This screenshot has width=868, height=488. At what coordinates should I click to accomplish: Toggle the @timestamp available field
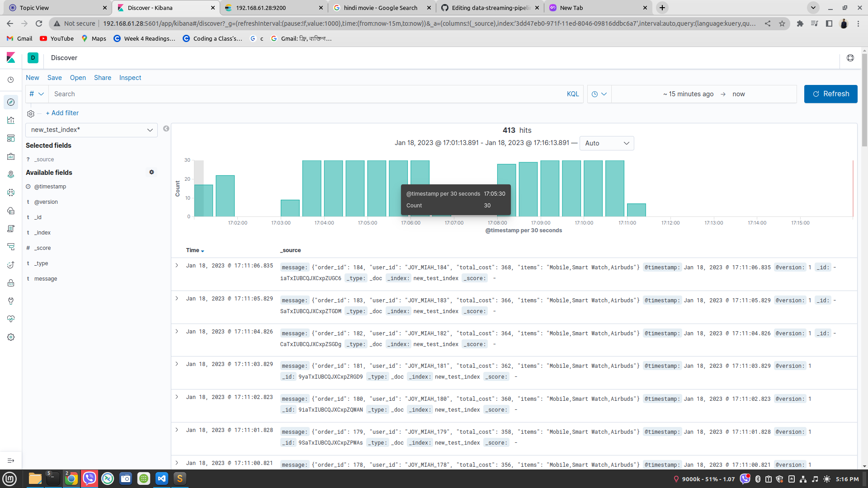point(50,186)
